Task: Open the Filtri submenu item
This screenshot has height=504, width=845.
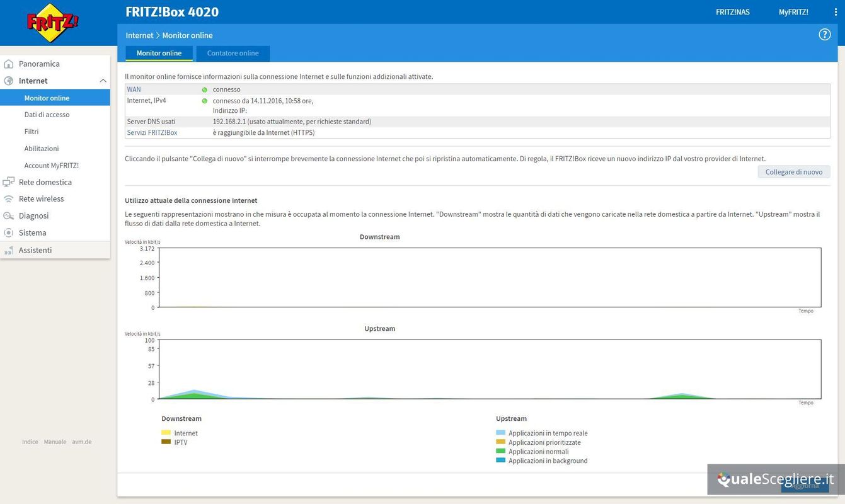Action: 32,132
